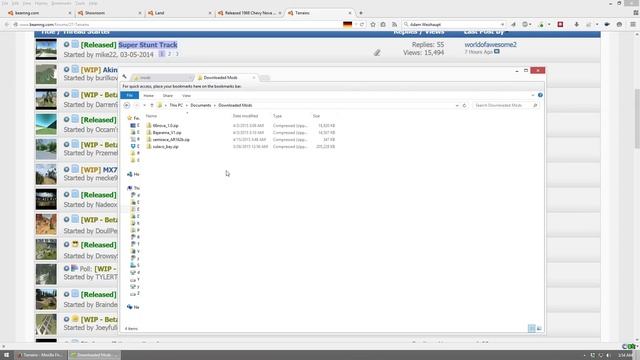This screenshot has height=360, width=640.
Task: Open the address bar history dropdown in Explorer
Action: (x=457, y=105)
